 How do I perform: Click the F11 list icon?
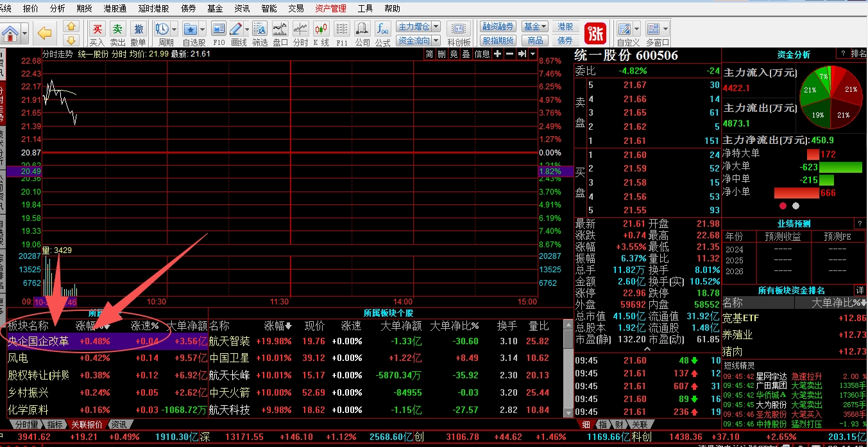pyautogui.click(x=342, y=29)
